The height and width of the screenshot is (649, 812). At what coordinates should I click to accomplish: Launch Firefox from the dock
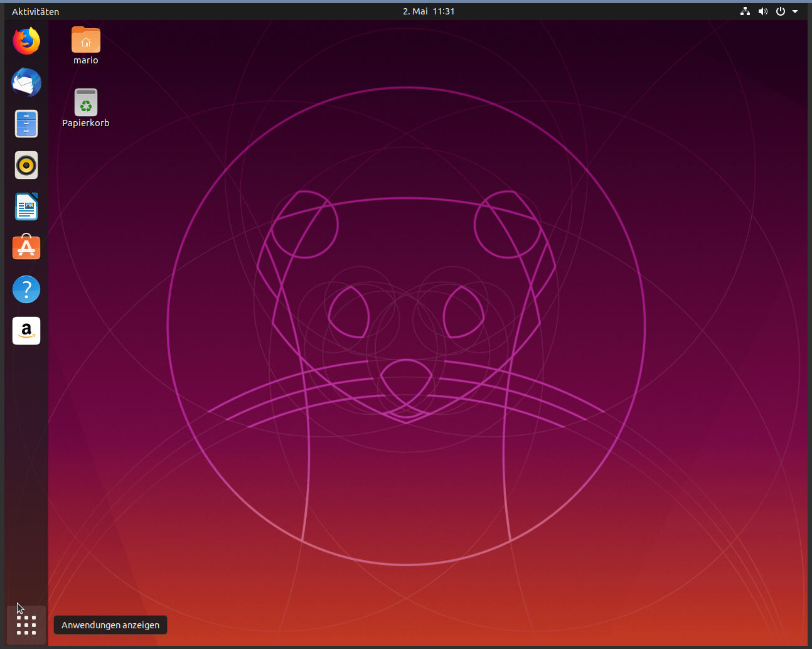pyautogui.click(x=26, y=41)
